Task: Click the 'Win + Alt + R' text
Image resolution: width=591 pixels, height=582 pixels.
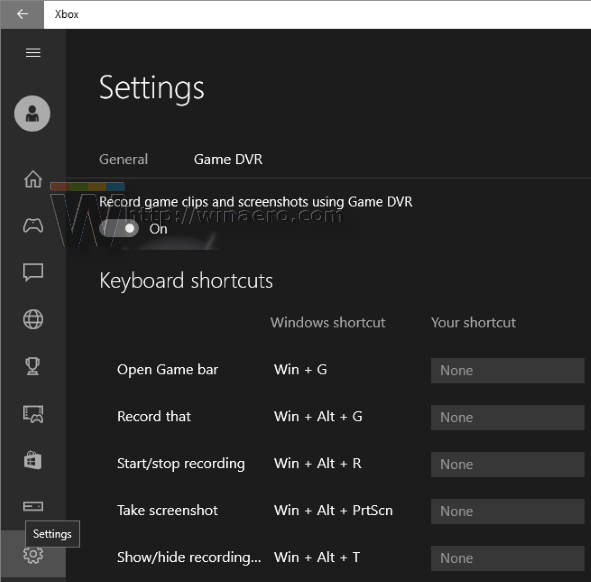Action: coord(318,463)
